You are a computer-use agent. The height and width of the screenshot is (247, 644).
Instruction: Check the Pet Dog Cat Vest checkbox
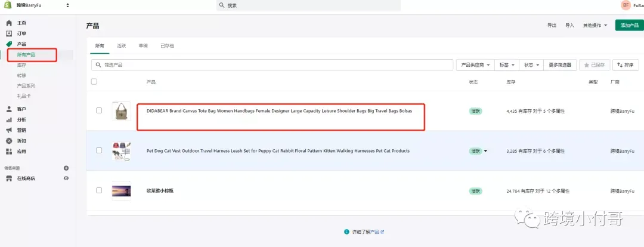point(99,150)
